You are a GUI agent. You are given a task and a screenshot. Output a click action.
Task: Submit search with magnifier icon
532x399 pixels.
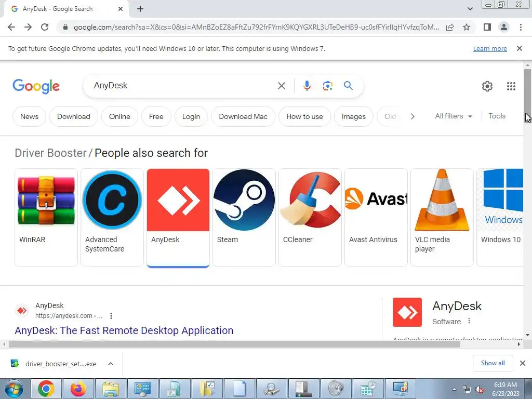(x=348, y=86)
